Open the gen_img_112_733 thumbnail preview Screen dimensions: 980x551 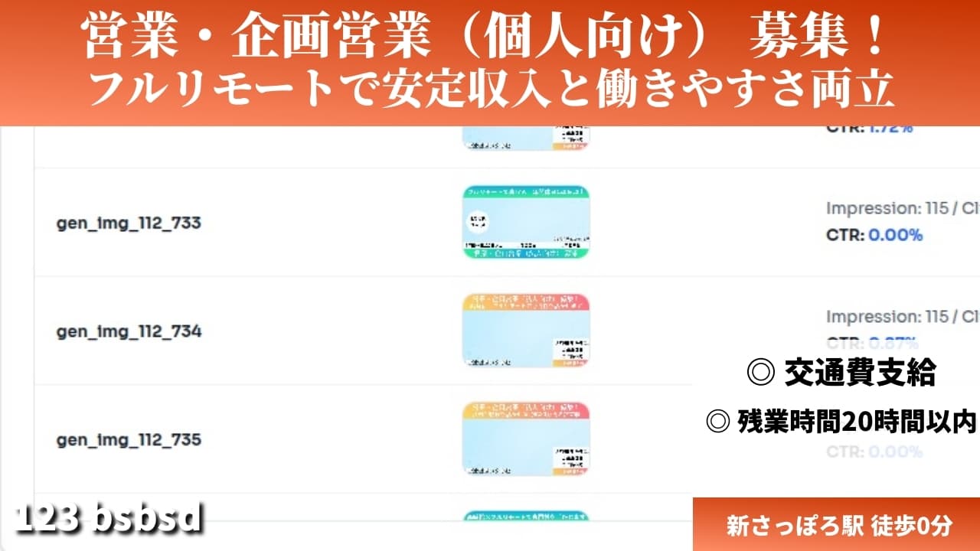click(525, 222)
